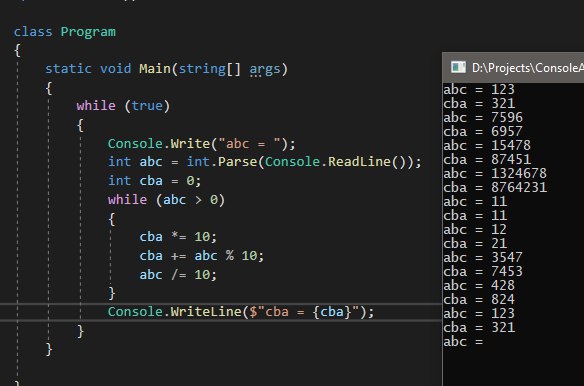Click the outer 'while (true)' statement
This screenshot has width=584, height=386.
click(123, 106)
